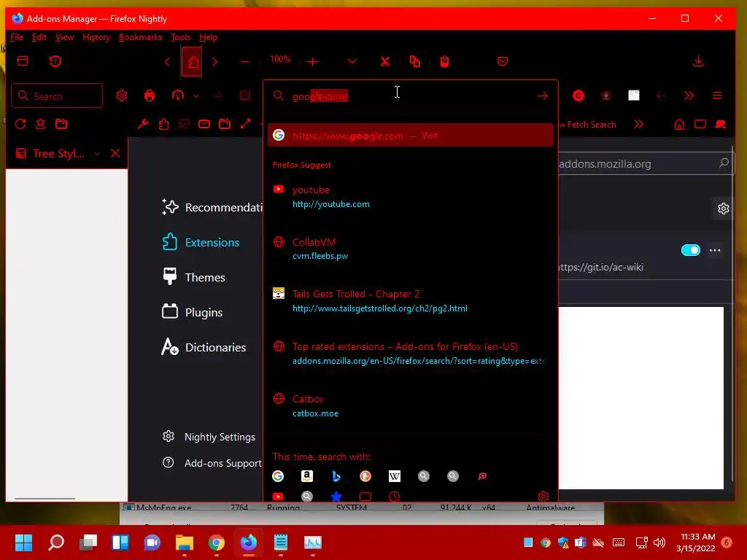Open the Tools menu

point(181,37)
